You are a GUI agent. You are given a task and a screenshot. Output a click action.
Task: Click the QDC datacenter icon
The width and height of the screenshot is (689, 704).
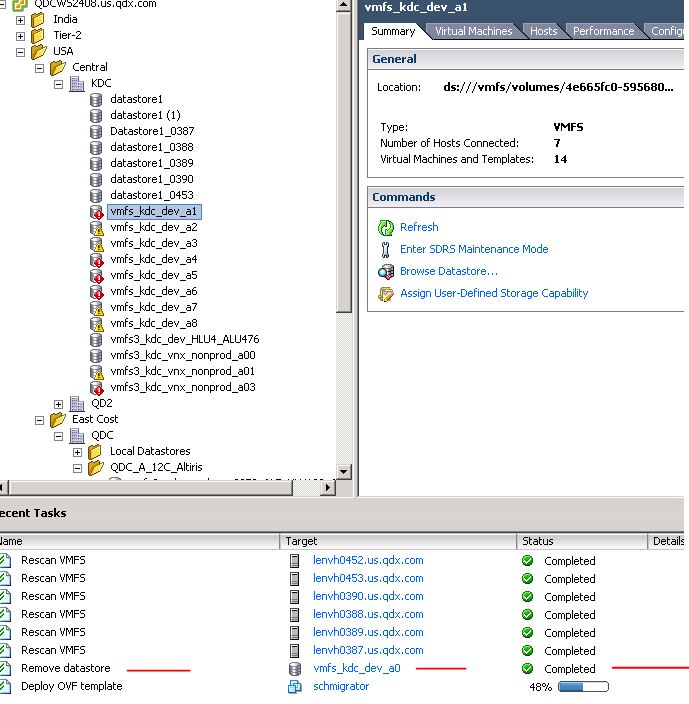(77, 436)
